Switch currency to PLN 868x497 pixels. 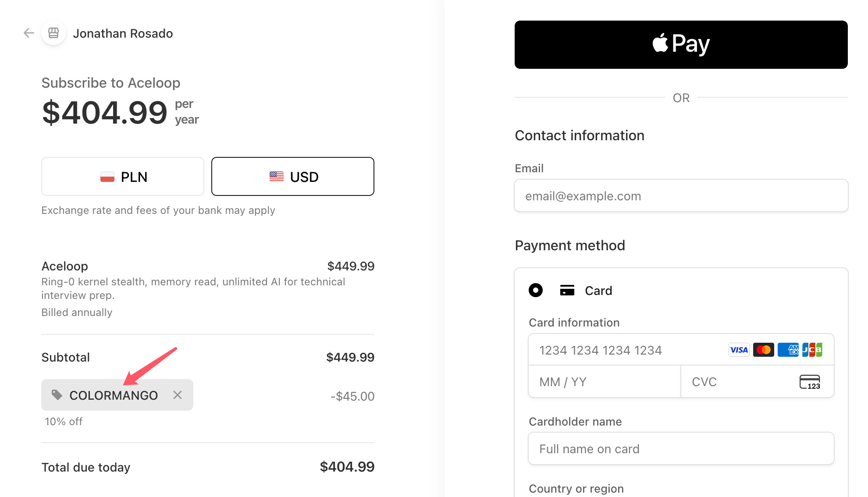(123, 177)
